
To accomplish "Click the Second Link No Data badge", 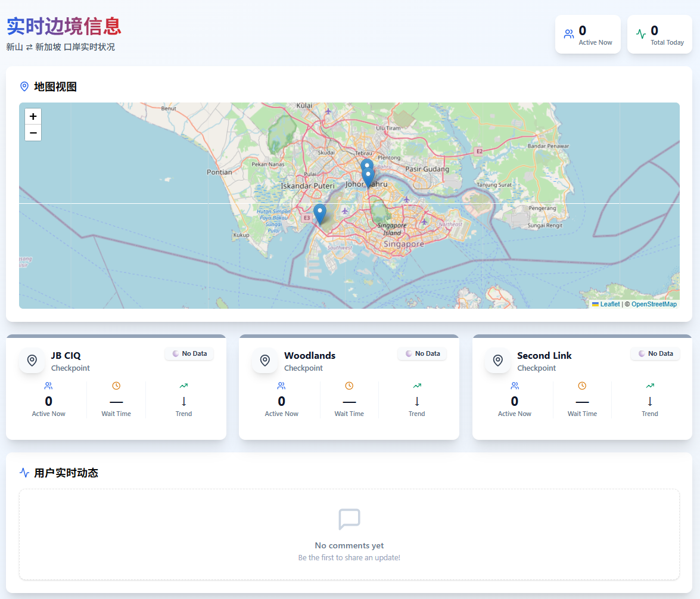I will 655,354.
